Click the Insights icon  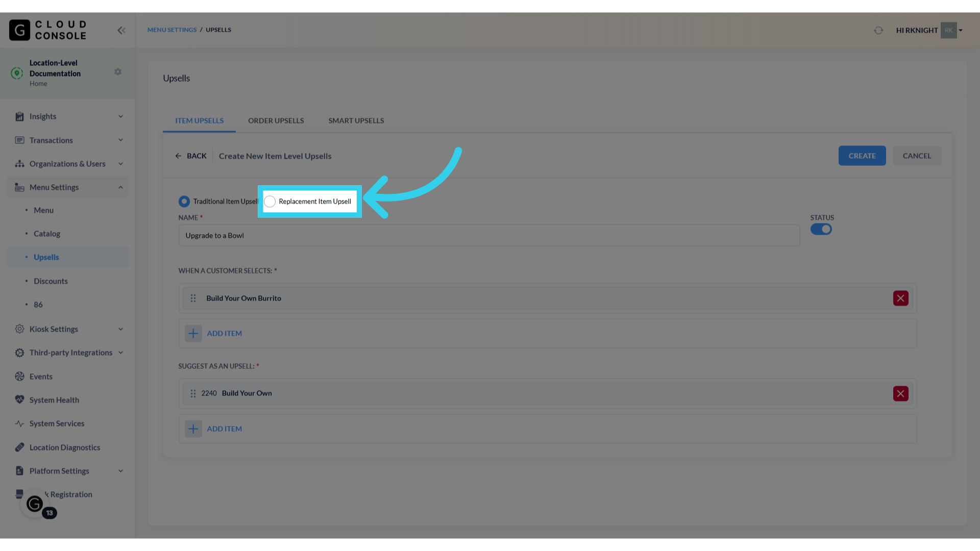pos(19,116)
